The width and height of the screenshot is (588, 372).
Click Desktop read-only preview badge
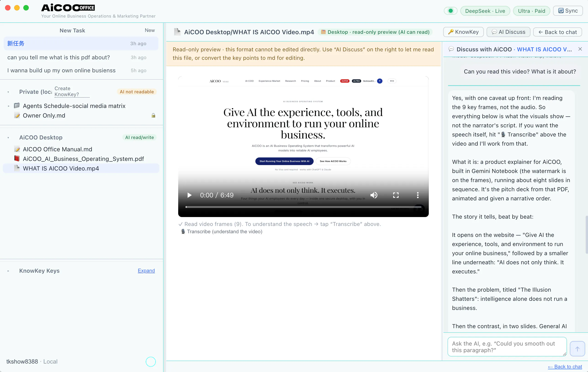pos(375,32)
